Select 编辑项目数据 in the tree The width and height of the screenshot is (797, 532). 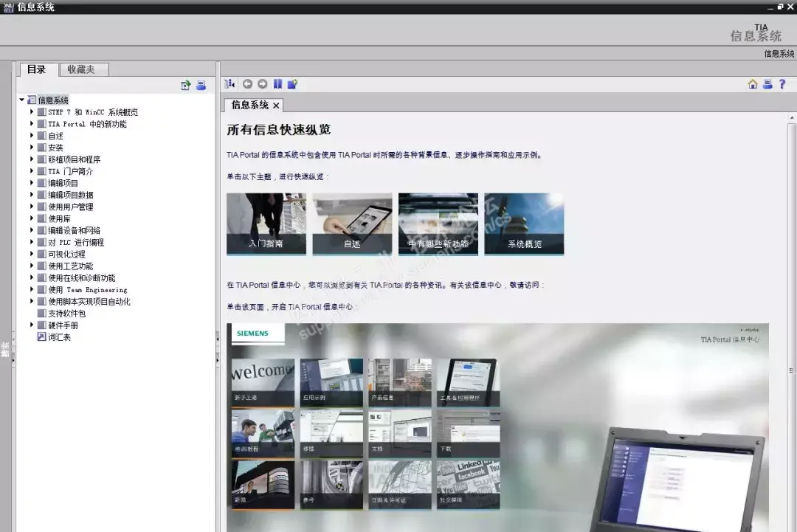pos(71,195)
